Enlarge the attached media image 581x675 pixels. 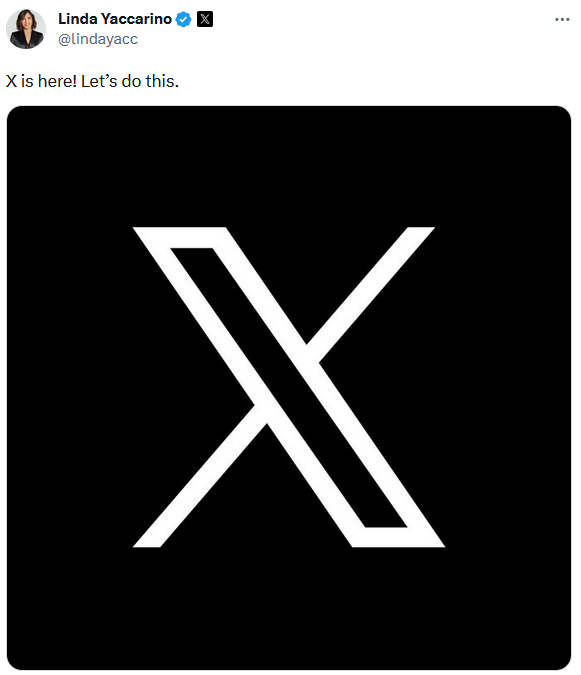pos(289,387)
